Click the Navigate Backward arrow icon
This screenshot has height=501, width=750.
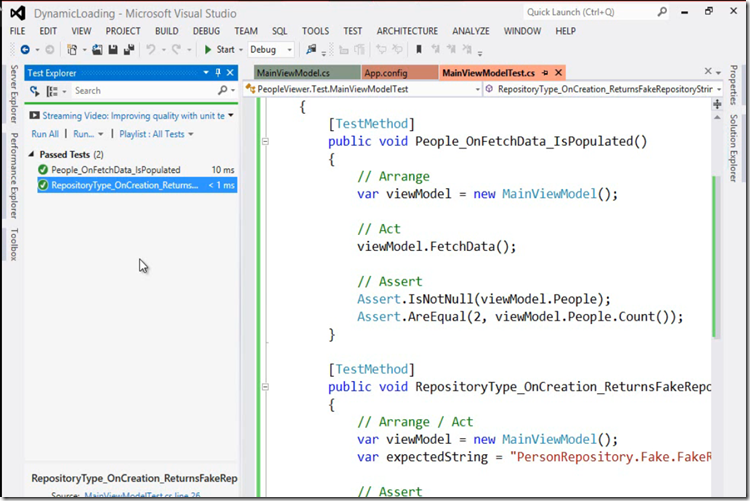(25, 49)
